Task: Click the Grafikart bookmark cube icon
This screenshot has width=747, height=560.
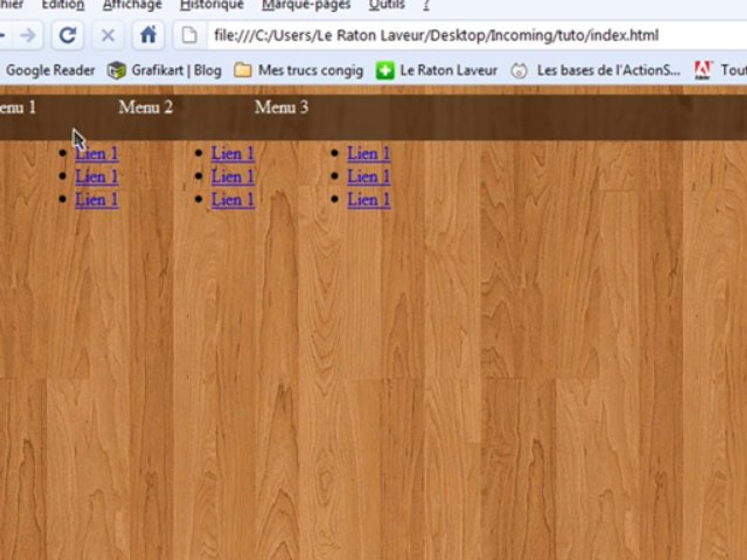Action: click(116, 70)
